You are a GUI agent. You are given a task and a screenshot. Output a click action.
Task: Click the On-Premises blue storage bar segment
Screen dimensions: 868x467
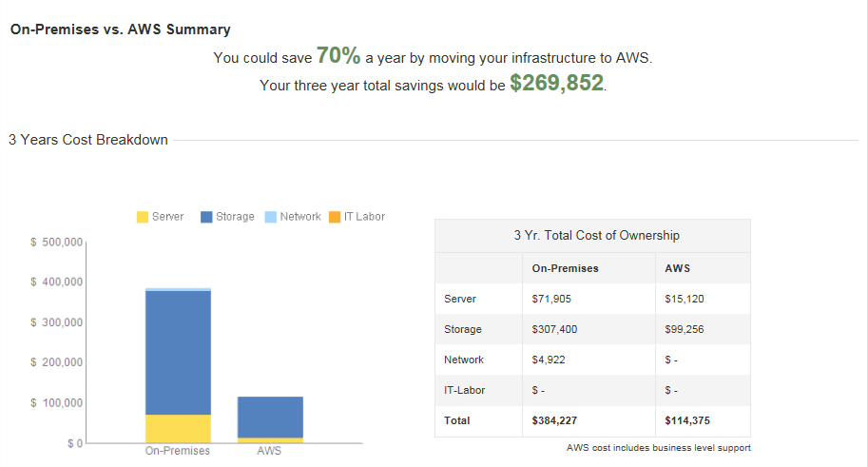click(x=178, y=352)
